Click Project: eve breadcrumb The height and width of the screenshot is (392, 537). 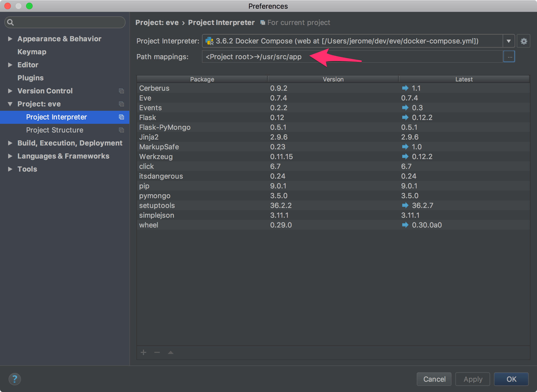[157, 23]
